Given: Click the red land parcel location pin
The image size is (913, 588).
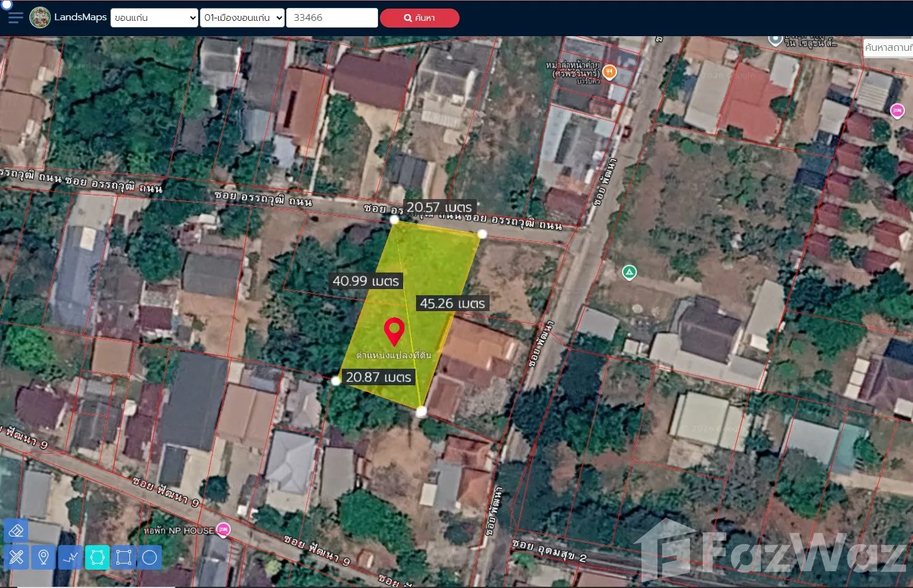Looking at the screenshot, I should click(x=394, y=331).
